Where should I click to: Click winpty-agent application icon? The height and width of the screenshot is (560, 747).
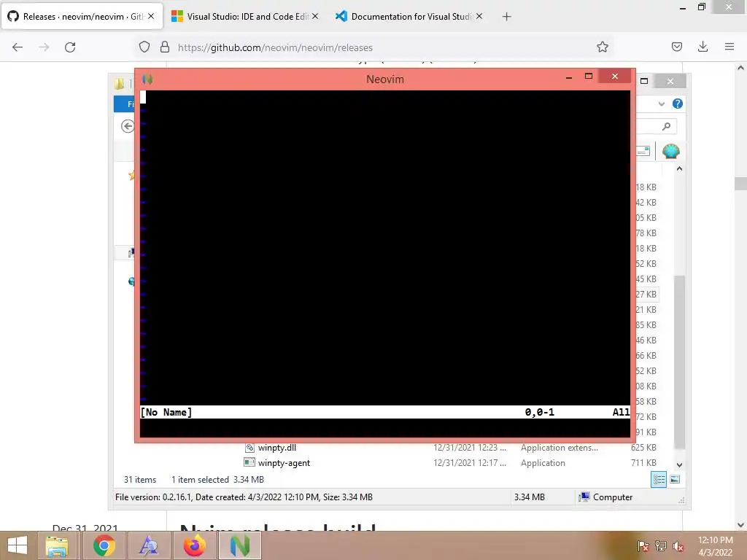(249, 462)
